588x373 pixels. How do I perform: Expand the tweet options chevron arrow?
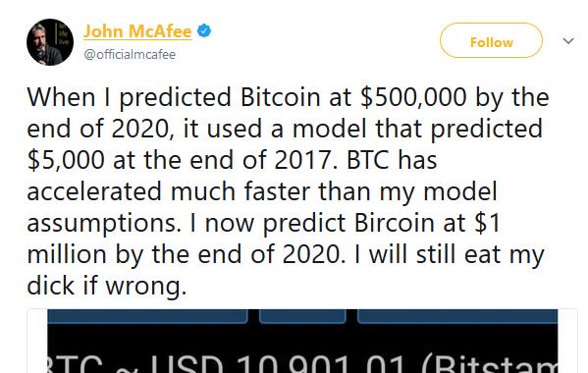(568, 40)
